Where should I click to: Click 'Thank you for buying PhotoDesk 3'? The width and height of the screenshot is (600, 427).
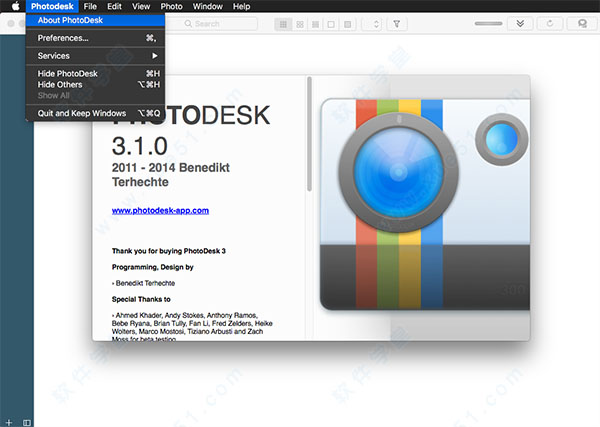point(169,251)
